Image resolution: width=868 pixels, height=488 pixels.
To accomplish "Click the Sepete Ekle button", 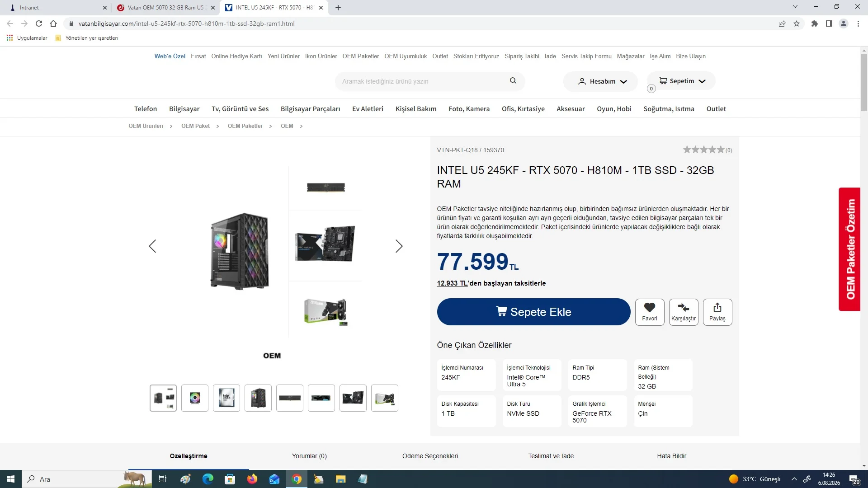I will click(533, 312).
